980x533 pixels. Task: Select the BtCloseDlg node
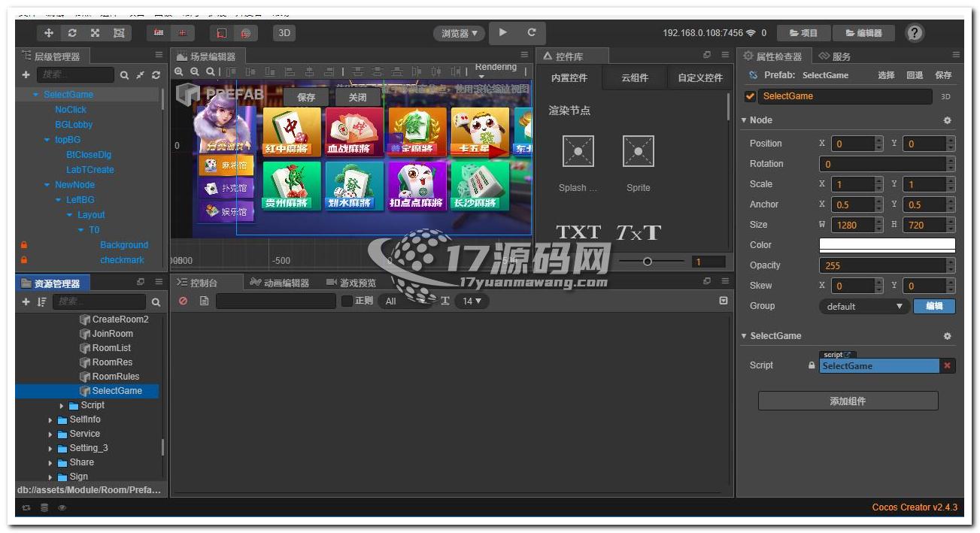pyautogui.click(x=89, y=155)
